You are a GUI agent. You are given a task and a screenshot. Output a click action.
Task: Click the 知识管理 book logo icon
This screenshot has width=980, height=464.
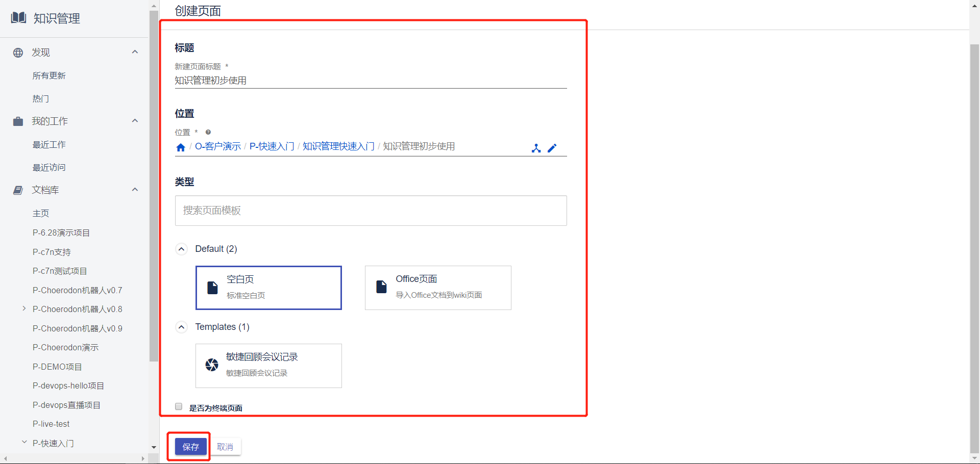click(18, 18)
